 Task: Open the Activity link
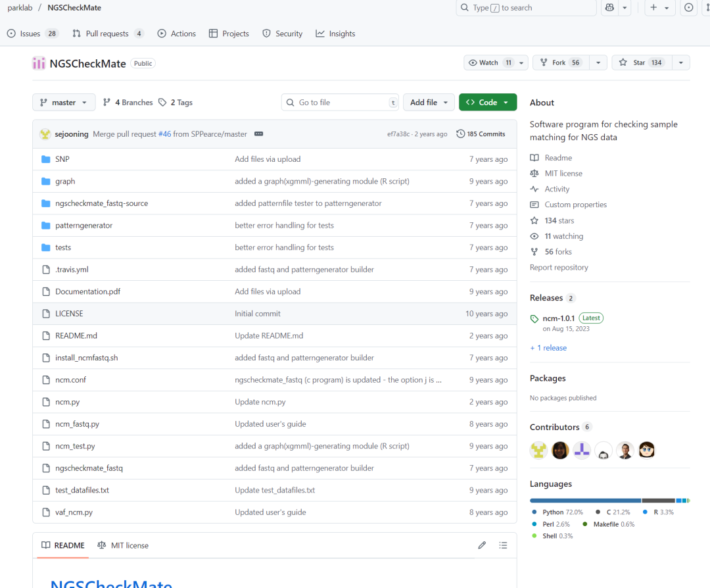550,189
